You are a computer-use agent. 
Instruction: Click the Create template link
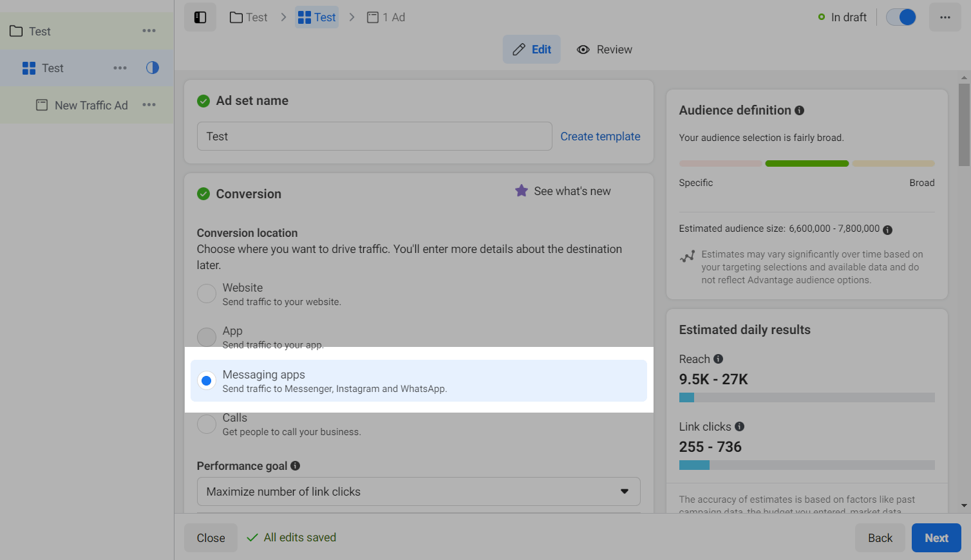point(600,136)
